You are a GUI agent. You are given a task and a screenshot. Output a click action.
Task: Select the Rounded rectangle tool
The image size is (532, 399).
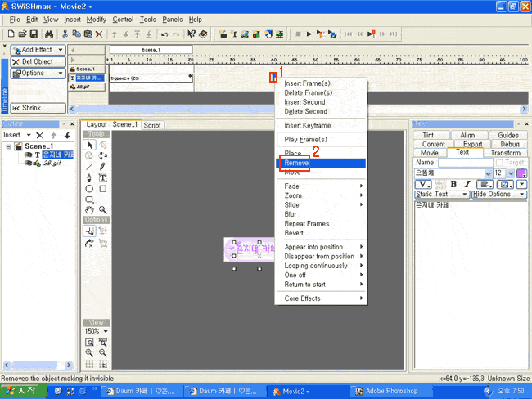coord(89,199)
